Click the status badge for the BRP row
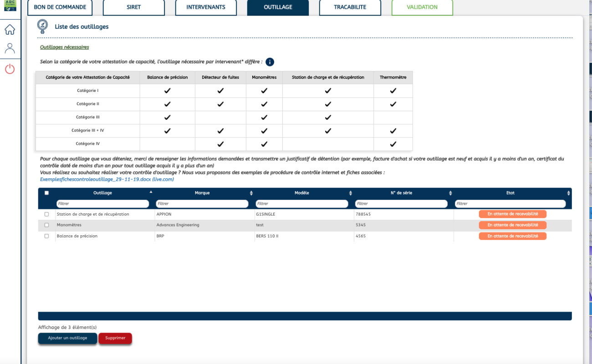592x364 pixels. tap(513, 236)
